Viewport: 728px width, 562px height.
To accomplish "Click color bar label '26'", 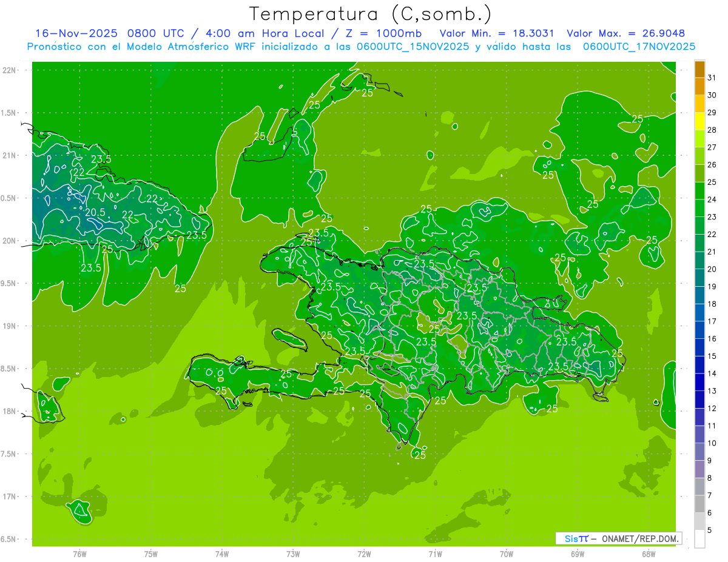I will pyautogui.click(x=712, y=165).
